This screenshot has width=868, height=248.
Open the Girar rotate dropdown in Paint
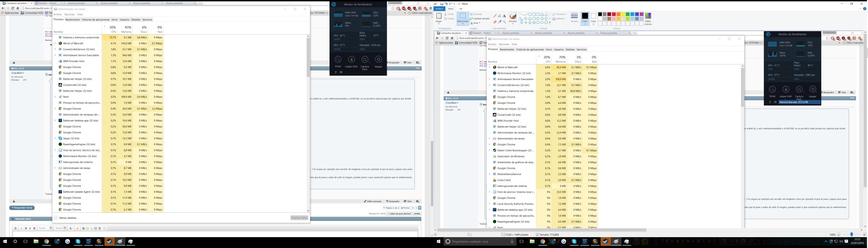(475, 23)
